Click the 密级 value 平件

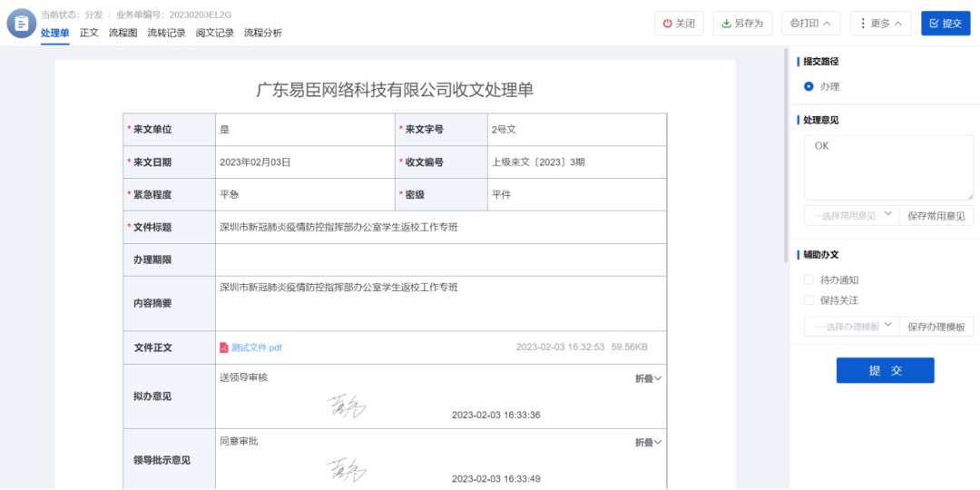(x=501, y=195)
